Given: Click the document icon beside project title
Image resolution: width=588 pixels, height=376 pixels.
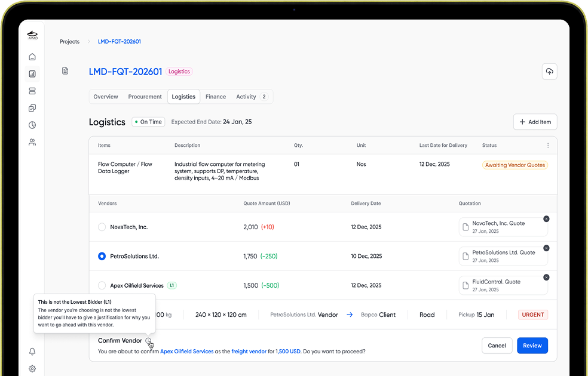Looking at the screenshot, I should coord(65,71).
